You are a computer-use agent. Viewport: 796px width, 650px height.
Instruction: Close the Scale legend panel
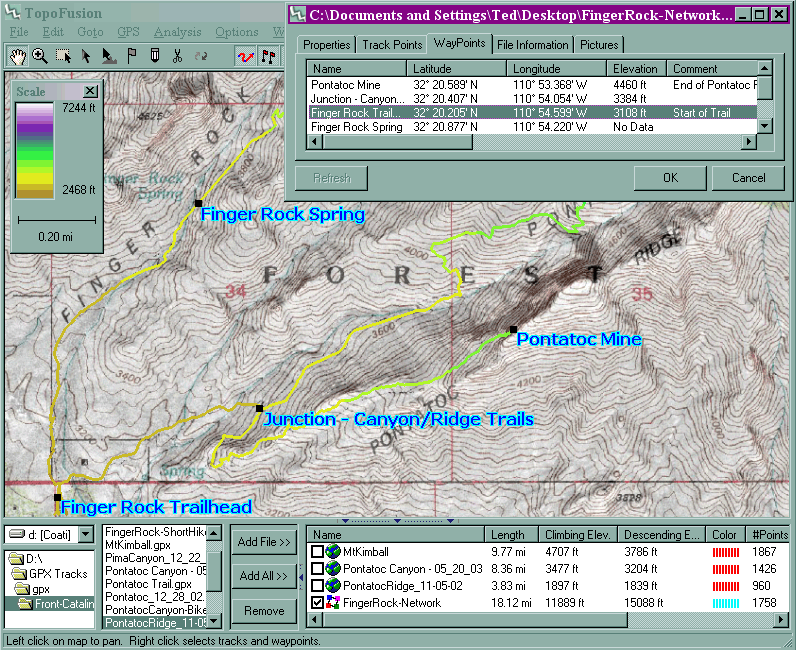[x=90, y=91]
